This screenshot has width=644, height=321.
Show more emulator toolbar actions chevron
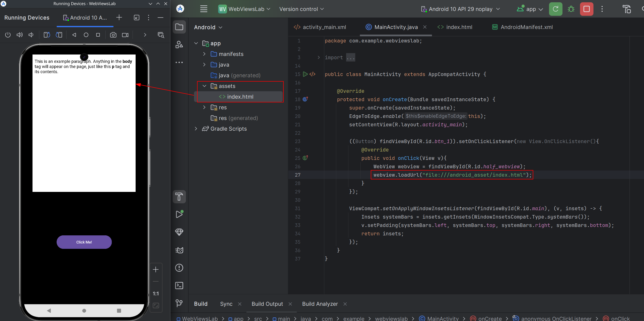coord(145,35)
